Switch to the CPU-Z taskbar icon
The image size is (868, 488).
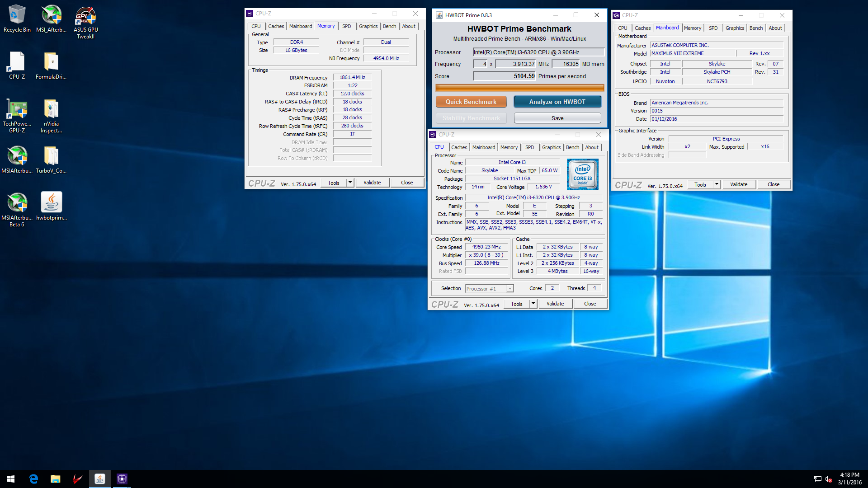pyautogui.click(x=122, y=479)
